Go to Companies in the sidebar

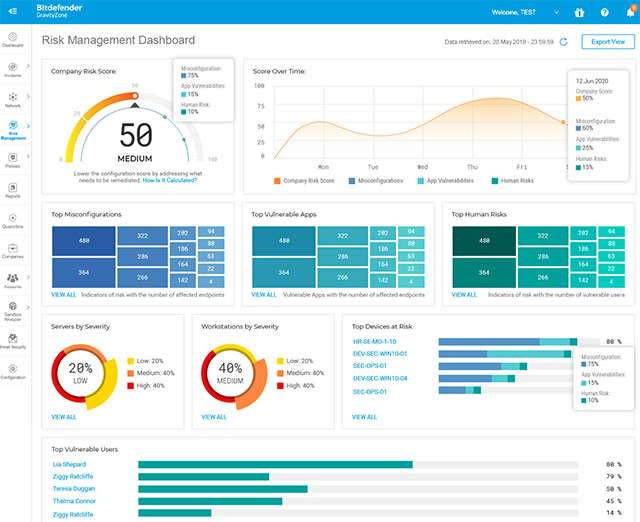click(12, 249)
